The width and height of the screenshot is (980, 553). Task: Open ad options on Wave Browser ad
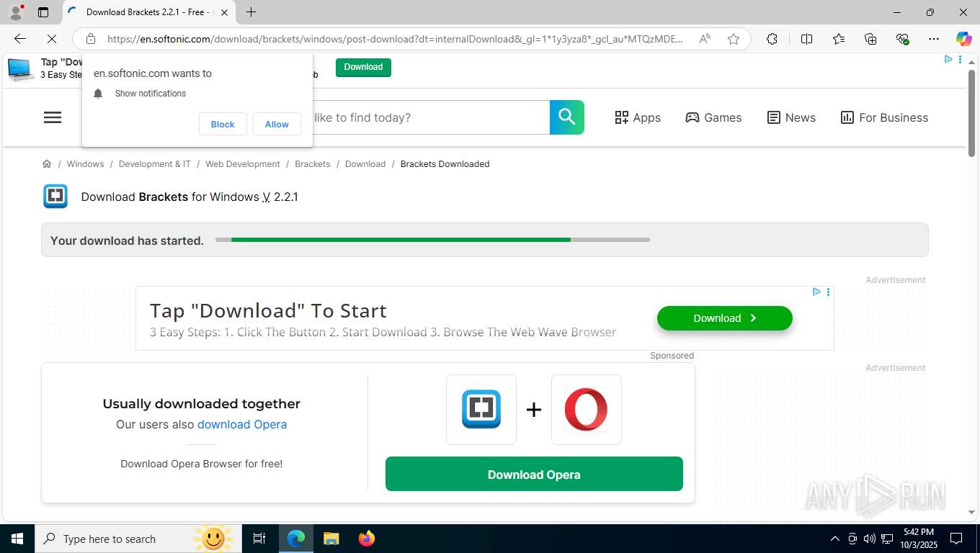pos(828,292)
